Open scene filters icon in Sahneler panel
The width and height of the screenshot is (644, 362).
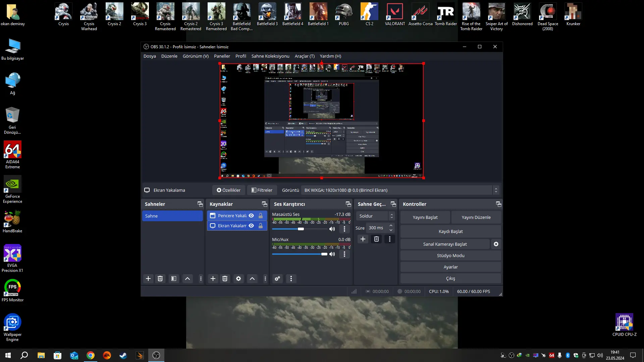173,279
